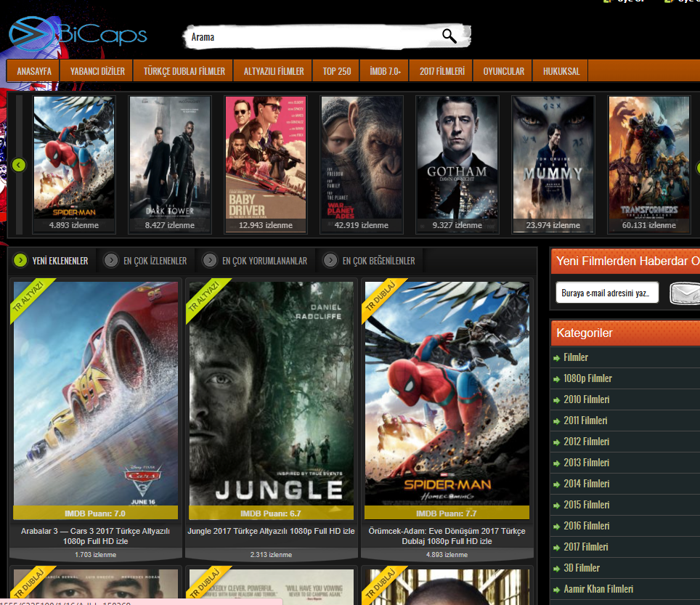Click Cars 3 IMDB Puanı: 7.0 bar
The image size is (700, 605).
(96, 513)
